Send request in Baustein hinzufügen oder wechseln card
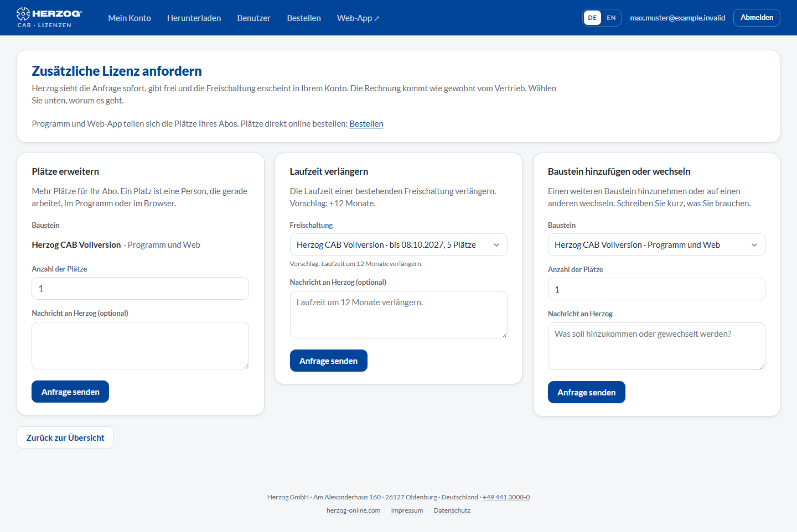The height and width of the screenshot is (532, 797). pos(587,392)
